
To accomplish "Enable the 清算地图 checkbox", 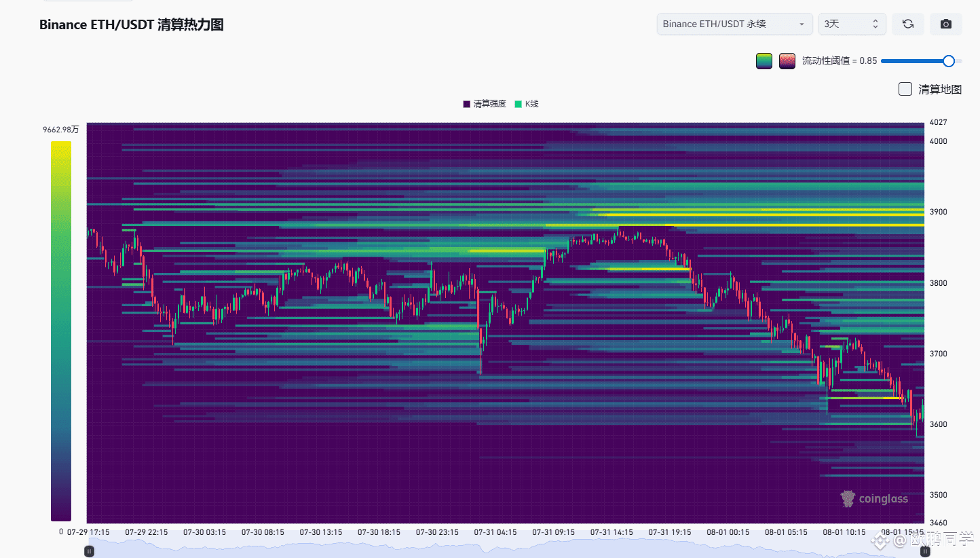I will click(x=905, y=89).
